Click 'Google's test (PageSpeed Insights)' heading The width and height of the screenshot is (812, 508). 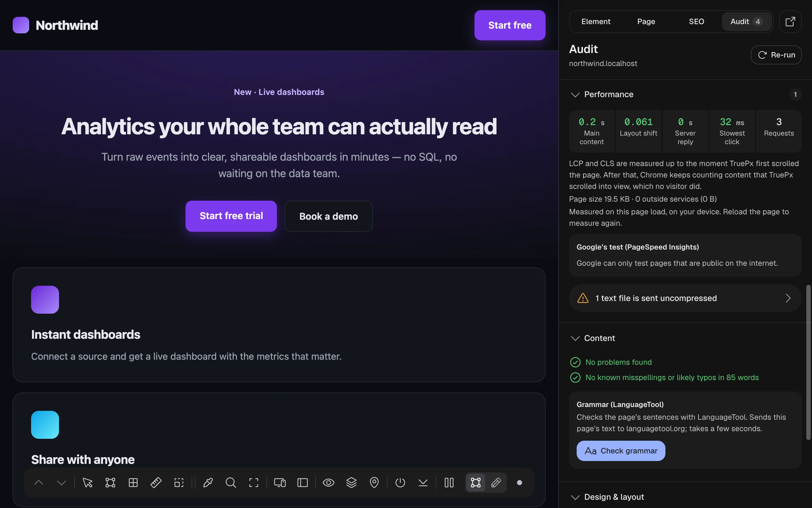[x=638, y=247]
